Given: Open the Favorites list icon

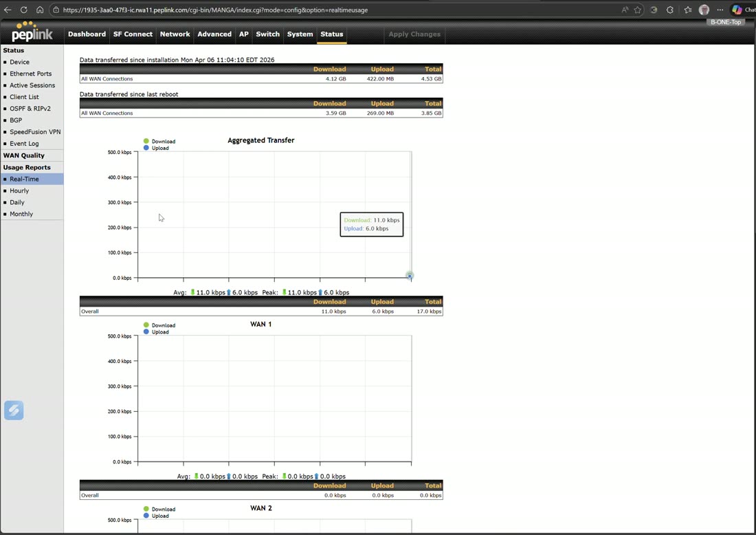Looking at the screenshot, I should (x=688, y=10).
